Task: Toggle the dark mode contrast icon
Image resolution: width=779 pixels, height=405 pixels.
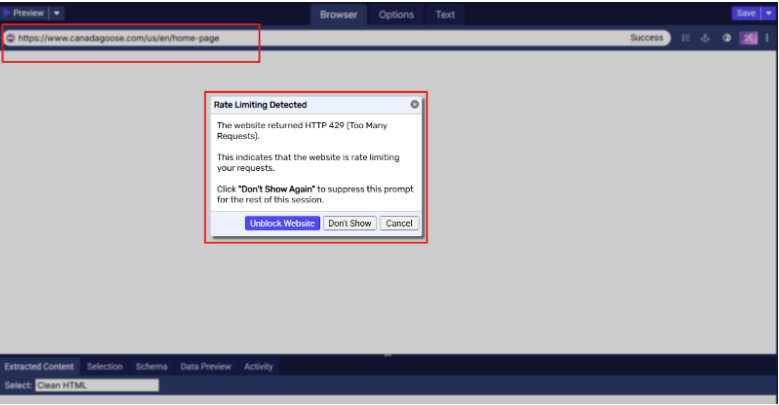Action: point(727,38)
